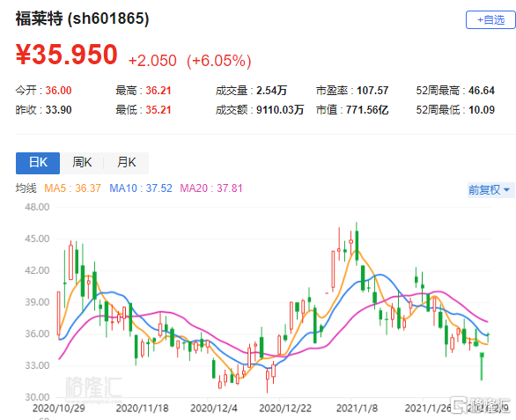The width and height of the screenshot is (516, 420).
Task: Click the 52周最低 value 10.09
Action: point(482,109)
